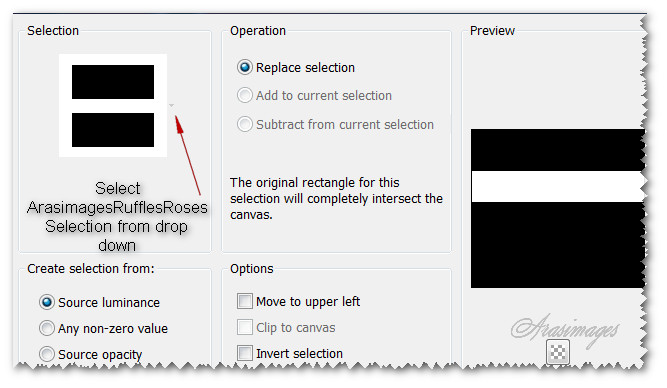Click the black rectangles selection thumbnail
The width and height of the screenshot is (667, 388).
113,106
